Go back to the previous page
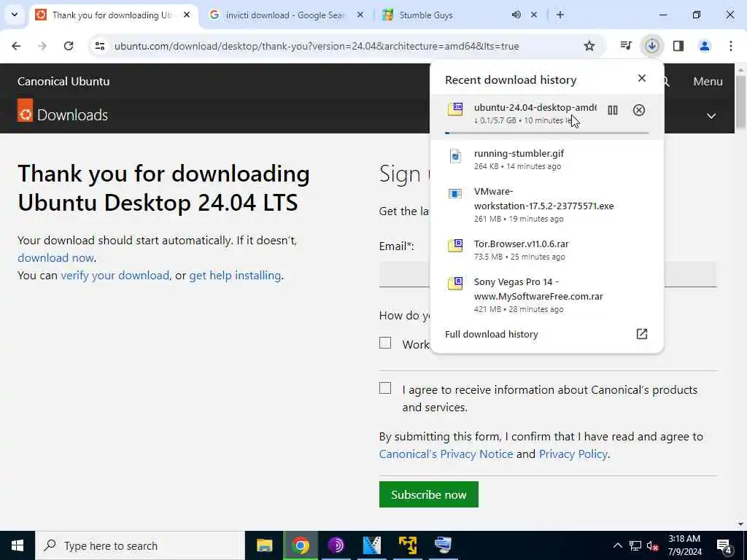 pos(16,46)
